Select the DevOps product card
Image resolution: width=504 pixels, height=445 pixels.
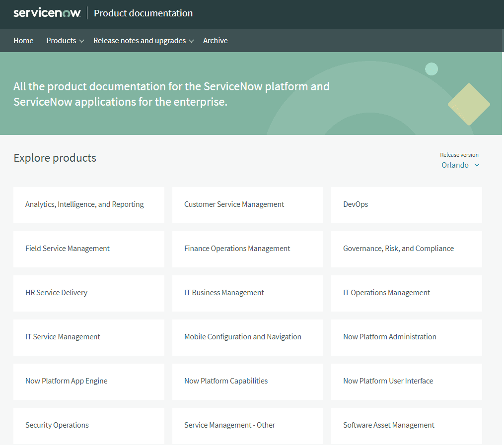[407, 205]
